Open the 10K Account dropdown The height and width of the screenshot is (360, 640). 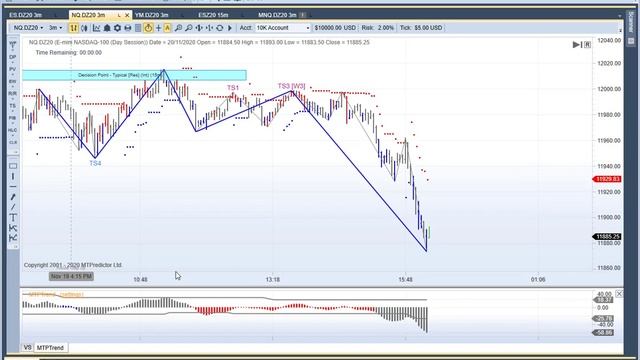point(283,28)
